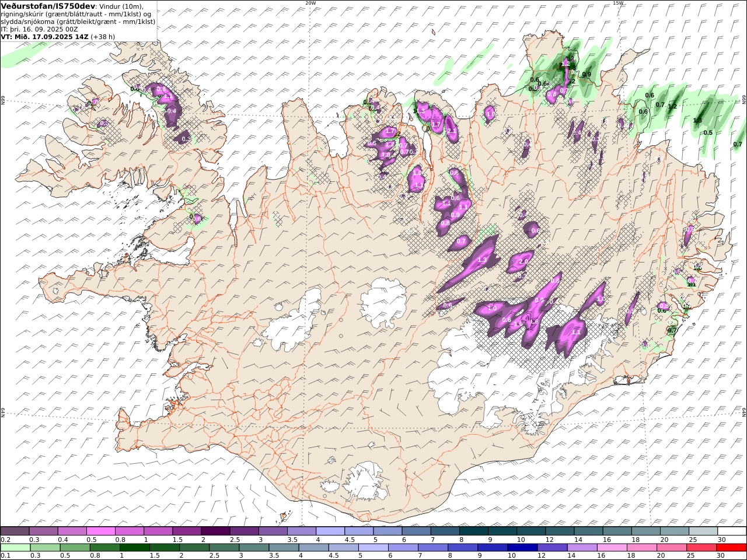The width and height of the screenshot is (747, 560).
Task: Click the '0.2' label under upper legend row
Action: (5, 540)
